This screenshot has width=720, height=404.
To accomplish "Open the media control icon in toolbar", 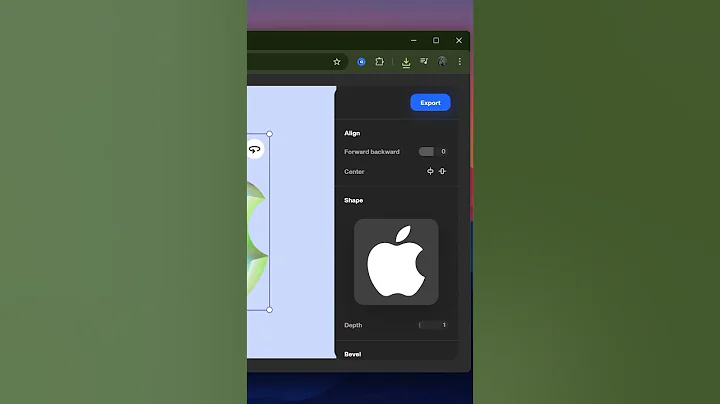I will pyautogui.click(x=424, y=61).
